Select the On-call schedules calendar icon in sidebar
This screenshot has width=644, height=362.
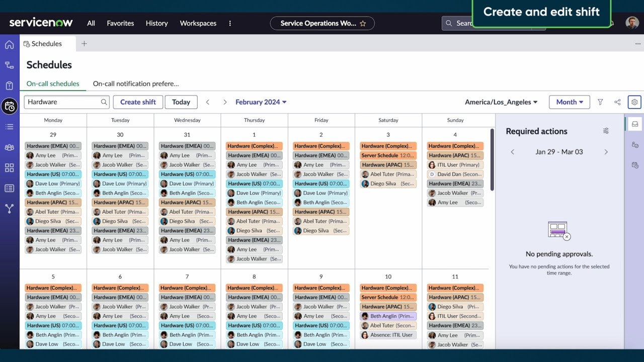click(9, 106)
